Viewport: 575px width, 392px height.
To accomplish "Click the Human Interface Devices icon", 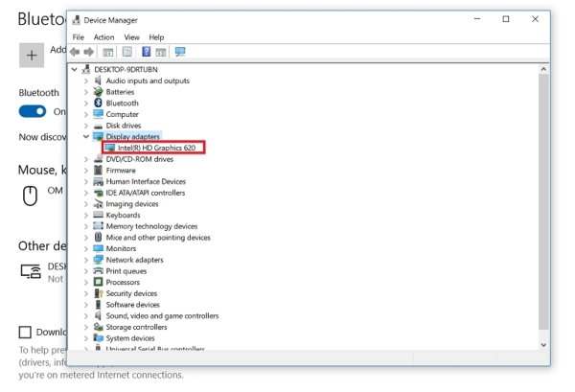I will coord(98,181).
